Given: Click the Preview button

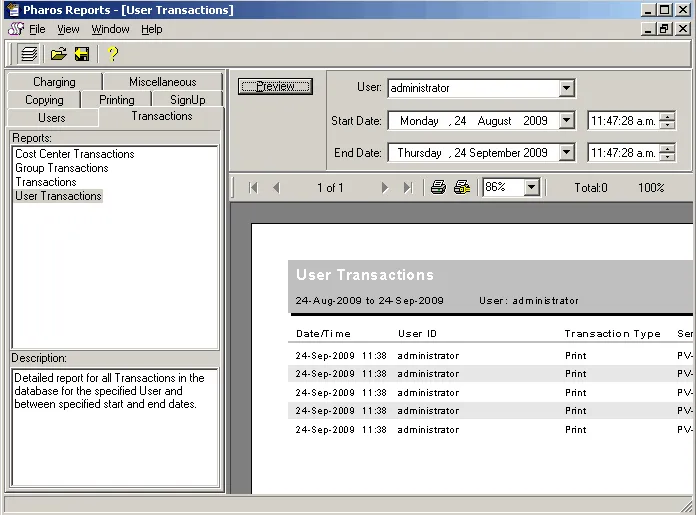Looking at the screenshot, I should pyautogui.click(x=275, y=86).
